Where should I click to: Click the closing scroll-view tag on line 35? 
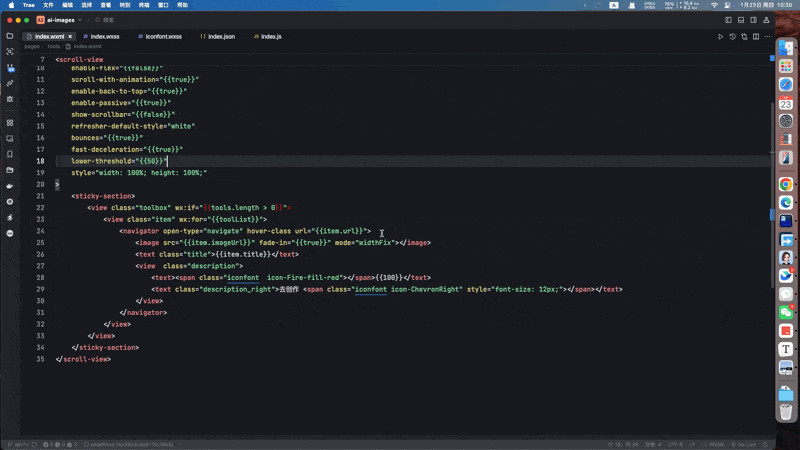pyautogui.click(x=83, y=359)
